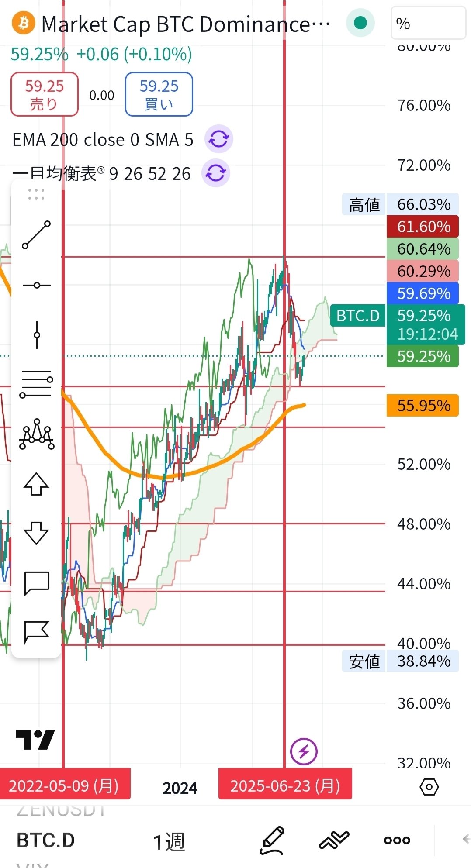
Task: Open chart settings hexagon icon
Action: (x=429, y=787)
